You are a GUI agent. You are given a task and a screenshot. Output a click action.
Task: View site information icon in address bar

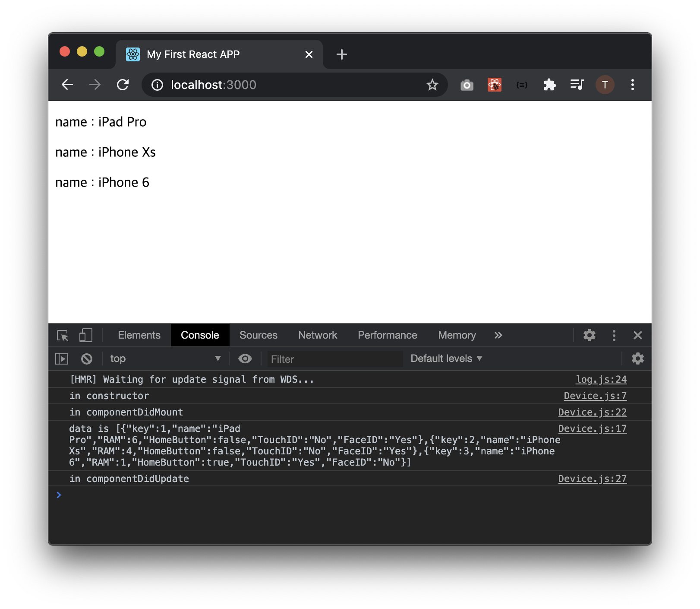click(157, 85)
